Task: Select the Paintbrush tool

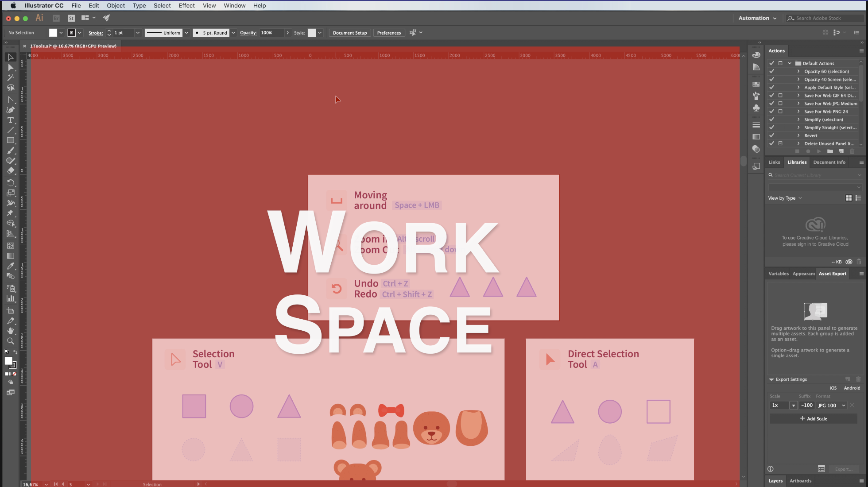Action: [11, 151]
